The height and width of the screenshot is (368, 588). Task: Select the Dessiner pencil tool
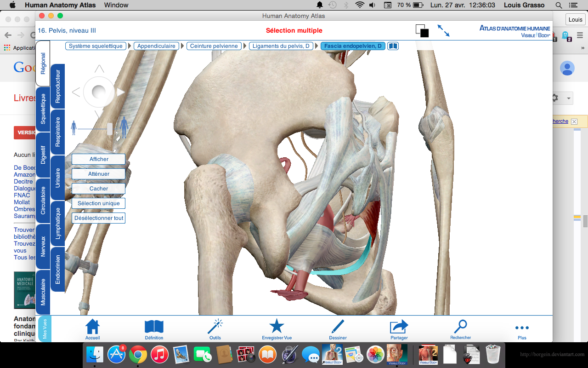(x=338, y=327)
